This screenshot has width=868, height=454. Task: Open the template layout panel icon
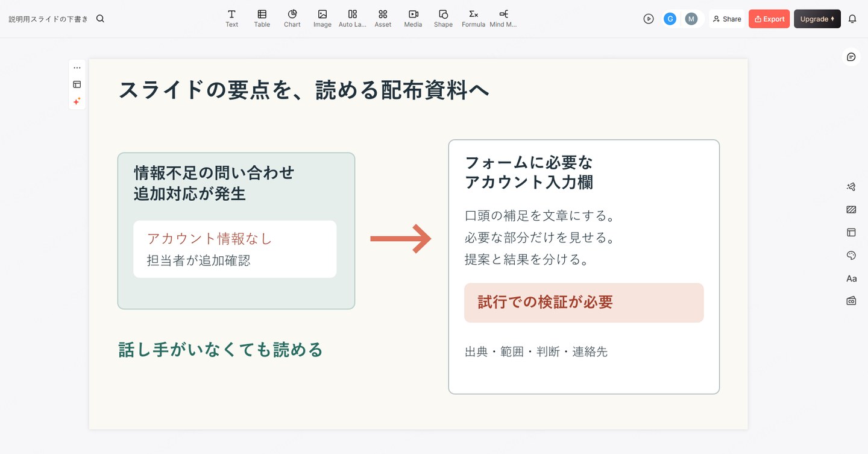[851, 232]
